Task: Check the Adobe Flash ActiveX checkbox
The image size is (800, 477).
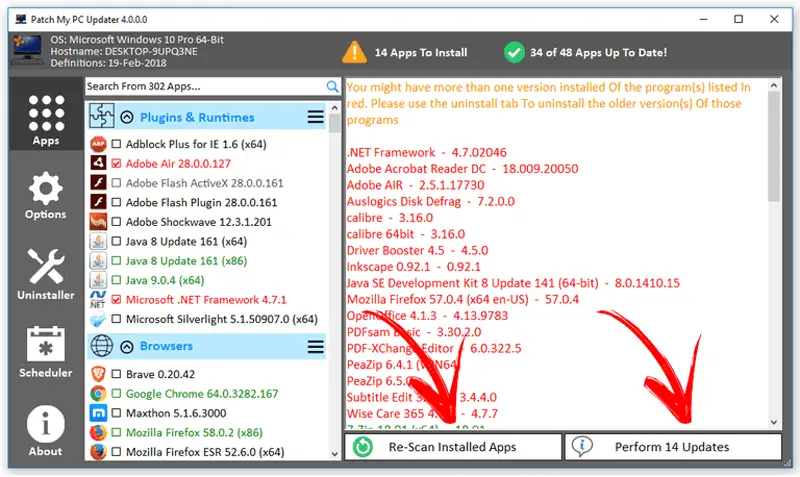Action: [x=116, y=183]
